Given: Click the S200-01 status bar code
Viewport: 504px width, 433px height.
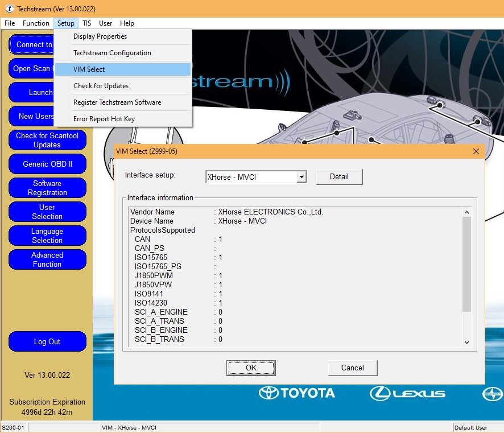Looking at the screenshot, I should click(x=13, y=427).
